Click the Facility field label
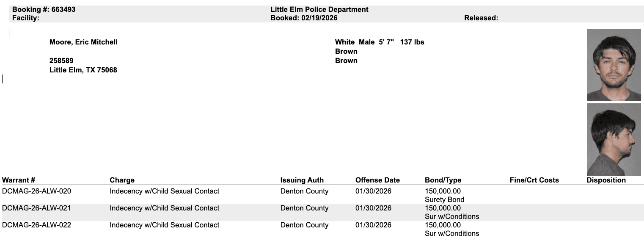The image size is (644, 249). 26,18
